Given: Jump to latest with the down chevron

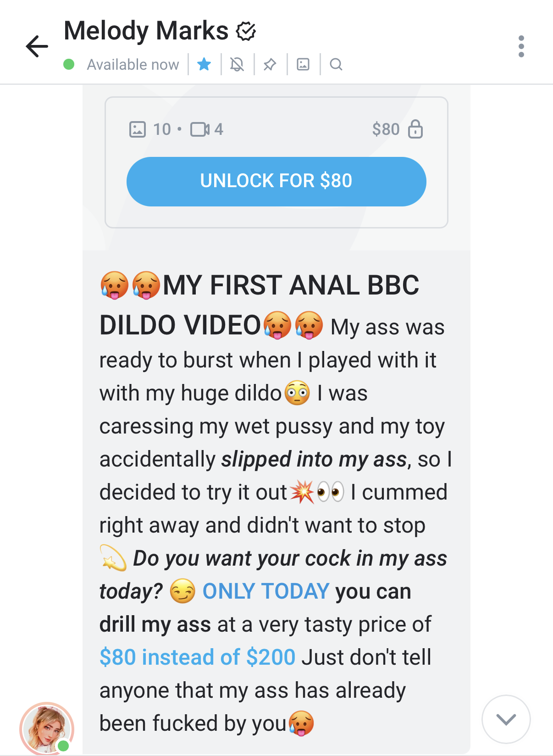Looking at the screenshot, I should (x=506, y=719).
